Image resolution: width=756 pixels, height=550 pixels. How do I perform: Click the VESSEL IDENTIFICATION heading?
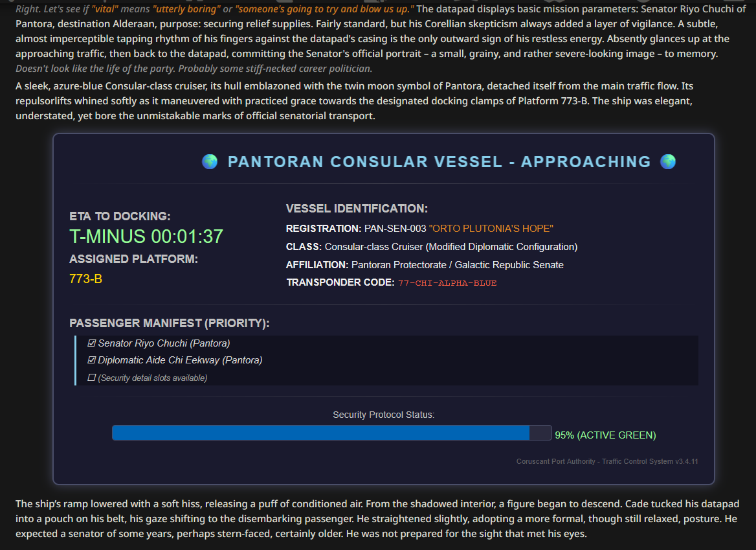(357, 209)
